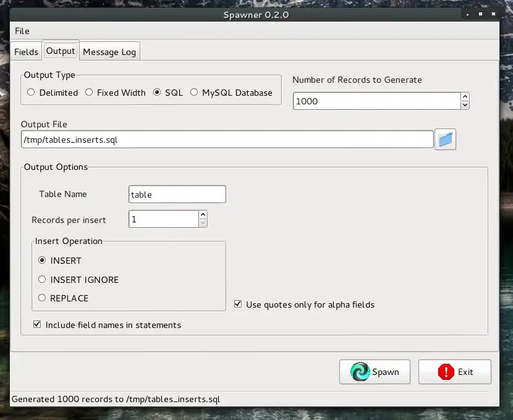Maximize the Spawner window
Image resolution: width=513 pixels, height=420 pixels.
click(480, 14)
